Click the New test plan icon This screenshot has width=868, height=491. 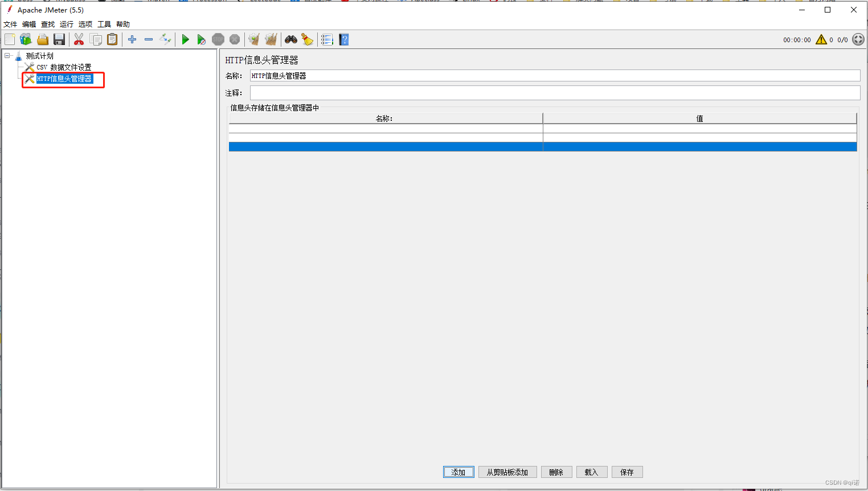(10, 39)
